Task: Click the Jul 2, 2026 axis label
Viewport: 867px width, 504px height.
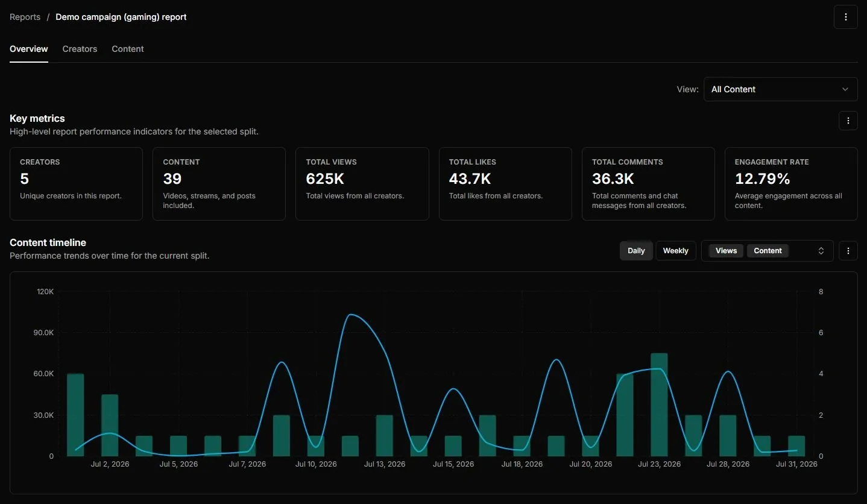Action: 110,464
